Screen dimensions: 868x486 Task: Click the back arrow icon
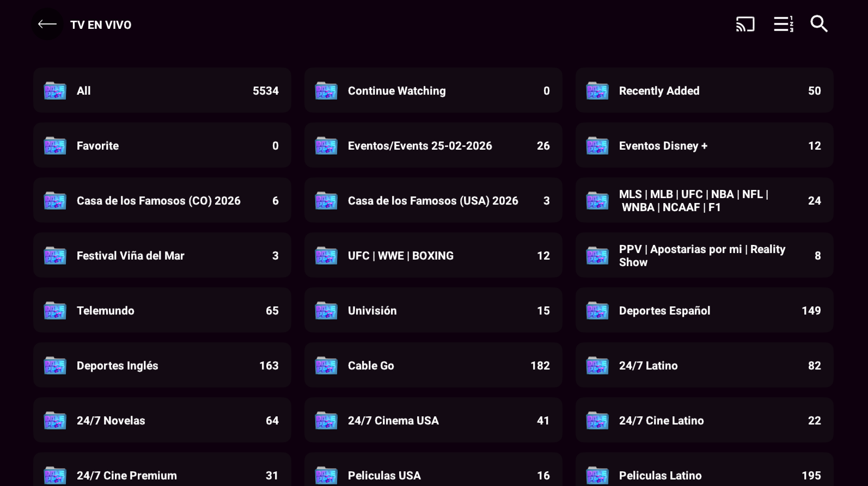(47, 24)
